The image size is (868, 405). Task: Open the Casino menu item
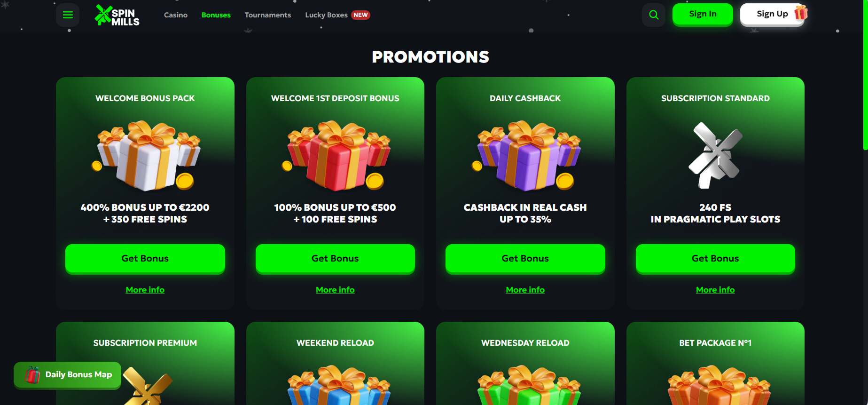click(176, 15)
